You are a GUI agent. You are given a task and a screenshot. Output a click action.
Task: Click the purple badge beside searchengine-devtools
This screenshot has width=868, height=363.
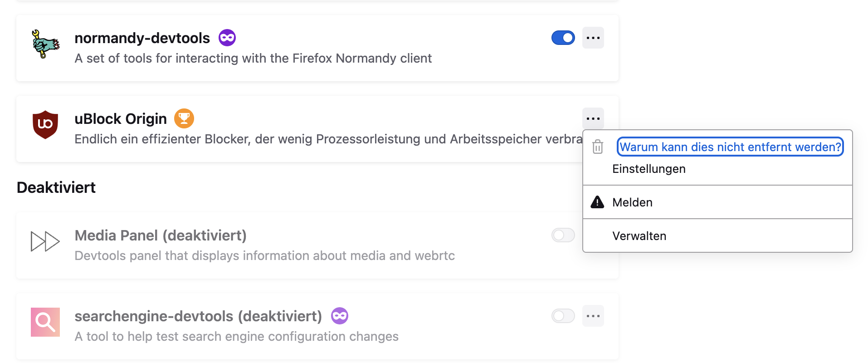tap(340, 316)
